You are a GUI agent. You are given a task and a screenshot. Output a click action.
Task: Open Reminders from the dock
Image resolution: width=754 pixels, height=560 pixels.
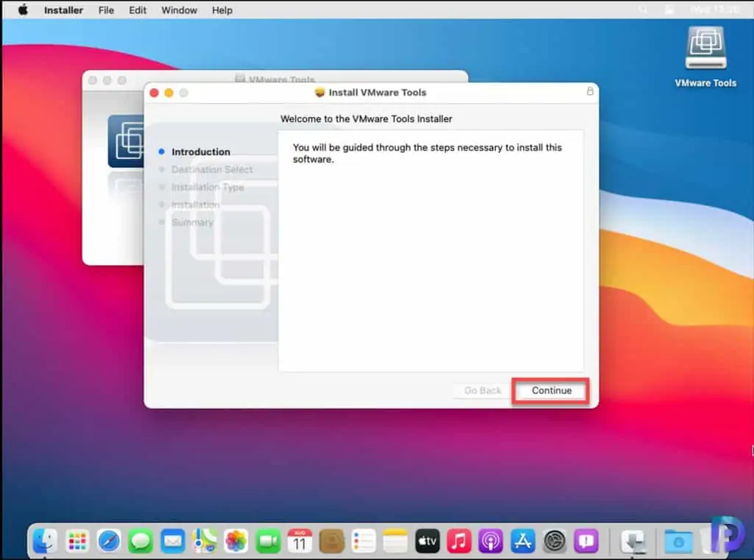(x=364, y=542)
